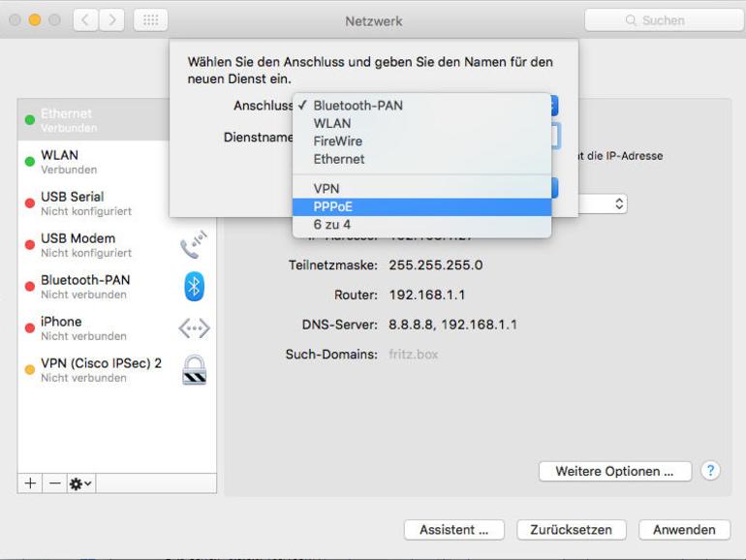The height and width of the screenshot is (560, 746).
Task: Select VPN (Cisco IPSec) 2 service
Action: pos(116,370)
